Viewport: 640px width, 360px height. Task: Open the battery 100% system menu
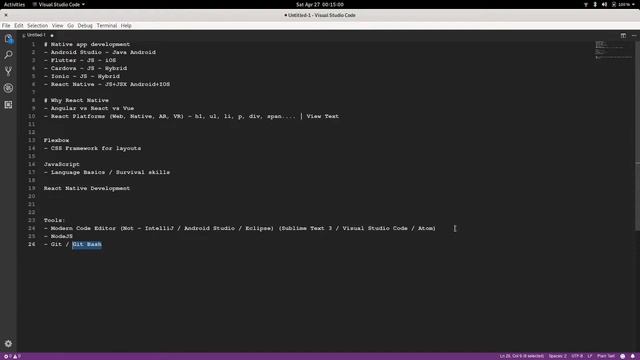tap(623, 4)
